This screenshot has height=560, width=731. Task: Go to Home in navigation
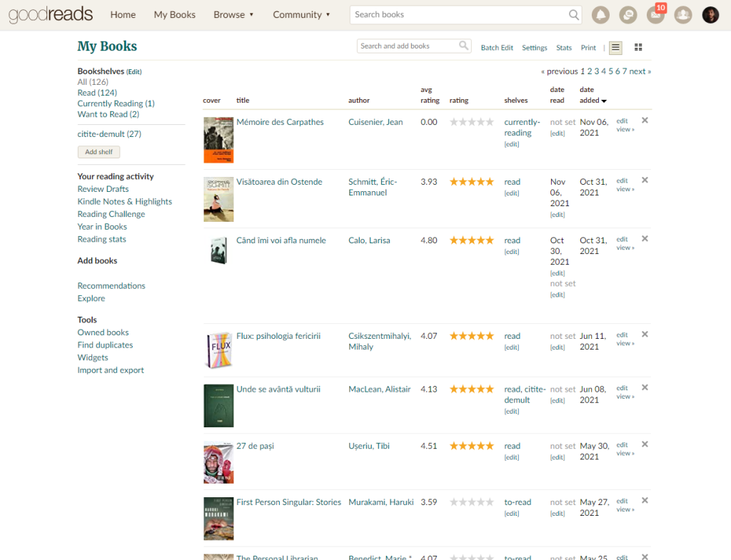click(x=123, y=15)
